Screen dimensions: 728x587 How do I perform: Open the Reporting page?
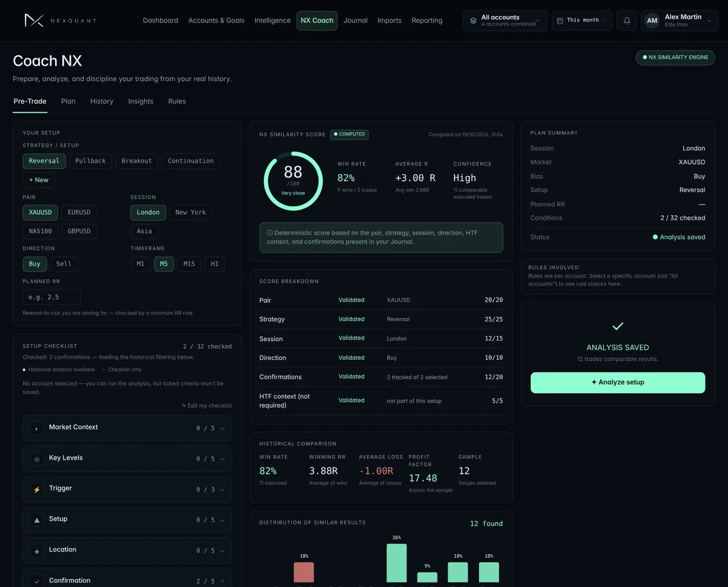tap(427, 21)
